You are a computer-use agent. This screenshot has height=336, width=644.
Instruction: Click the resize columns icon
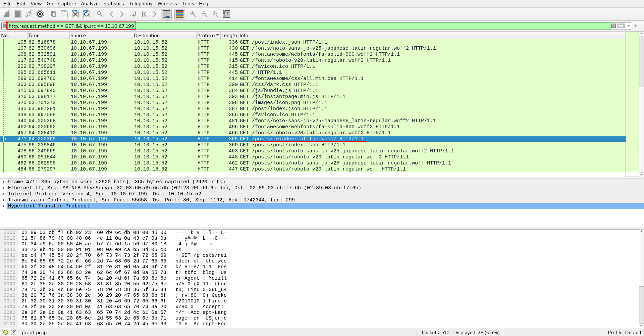pyautogui.click(x=226, y=14)
